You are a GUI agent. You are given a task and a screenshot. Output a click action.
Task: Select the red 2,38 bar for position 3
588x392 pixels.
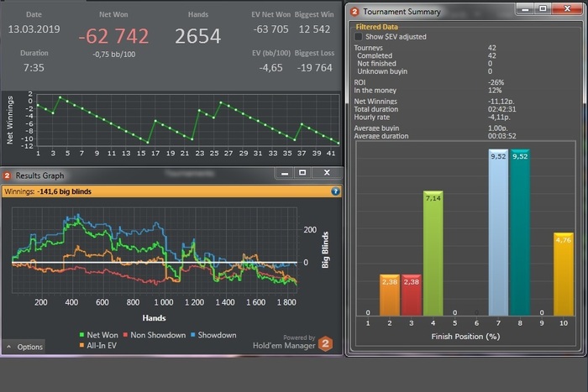click(x=412, y=295)
